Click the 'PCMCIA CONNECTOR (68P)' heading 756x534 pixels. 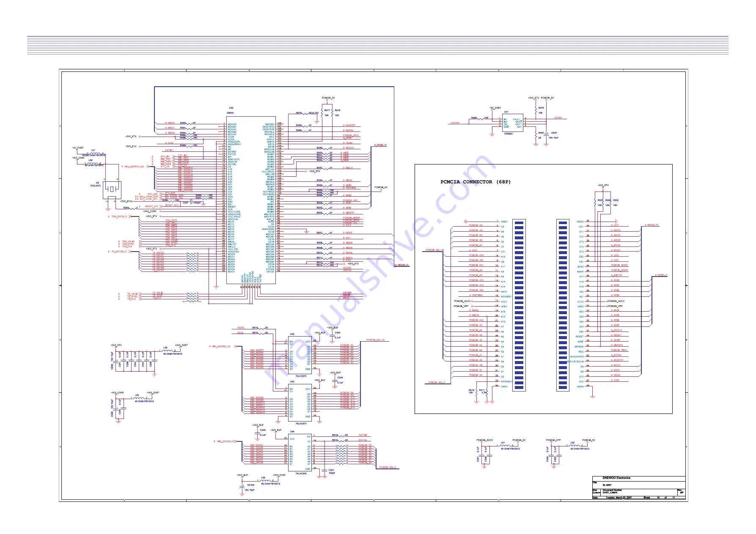tap(476, 182)
